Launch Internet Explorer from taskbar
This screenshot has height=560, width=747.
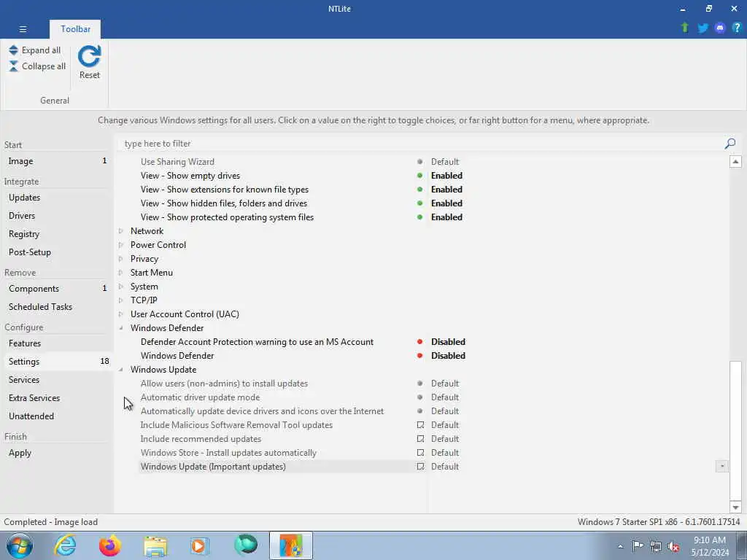pos(65,545)
